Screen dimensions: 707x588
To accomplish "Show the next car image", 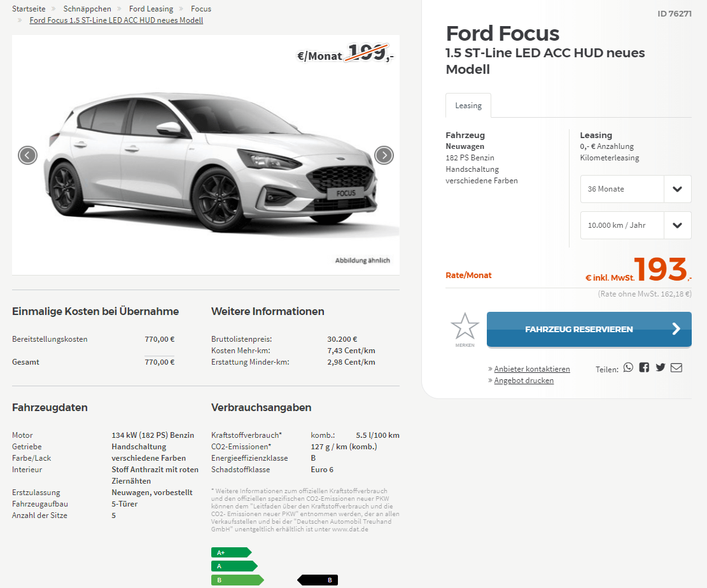I will click(x=384, y=155).
